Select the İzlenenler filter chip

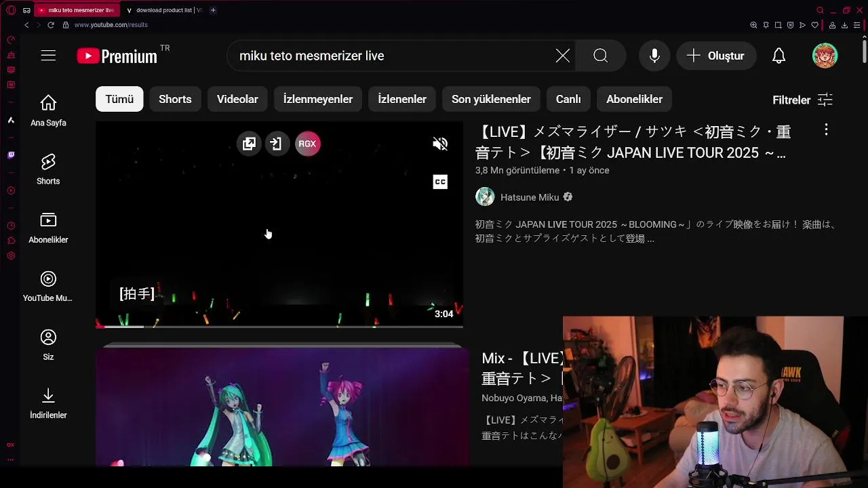pos(402,99)
